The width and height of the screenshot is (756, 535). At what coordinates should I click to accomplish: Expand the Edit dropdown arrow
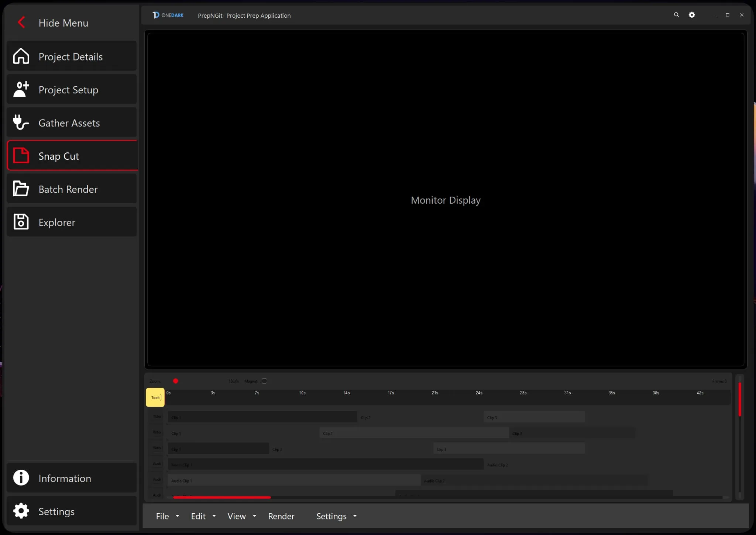pyautogui.click(x=214, y=516)
